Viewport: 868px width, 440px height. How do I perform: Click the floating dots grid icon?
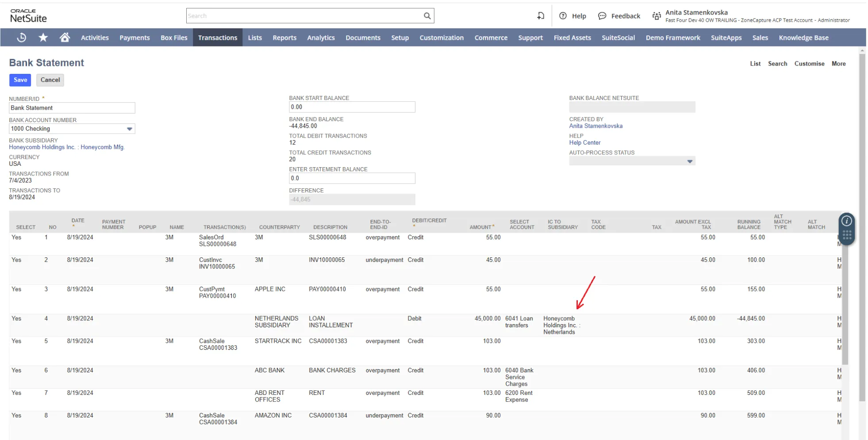point(847,235)
